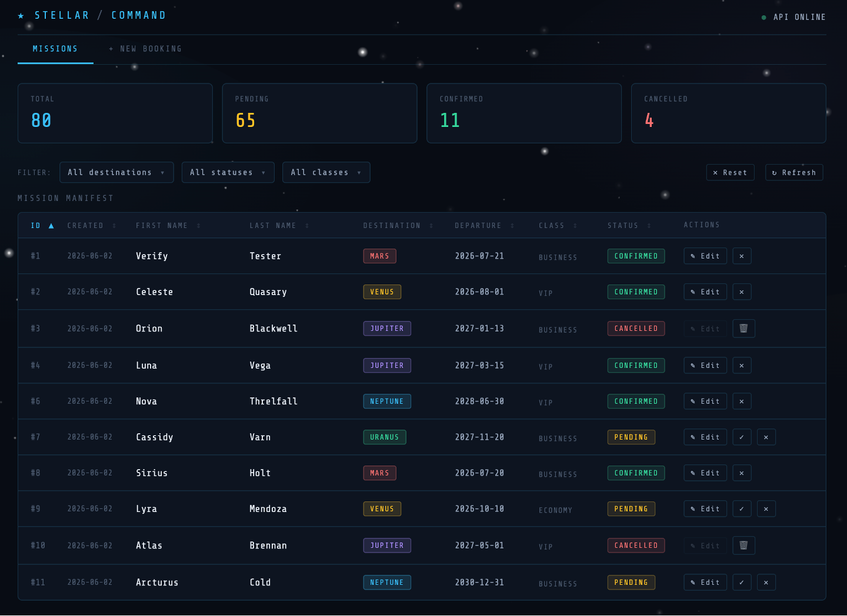Image resolution: width=847 pixels, height=616 pixels.
Task: Cancel mission #8 Sirius Holt
Action: 742,473
